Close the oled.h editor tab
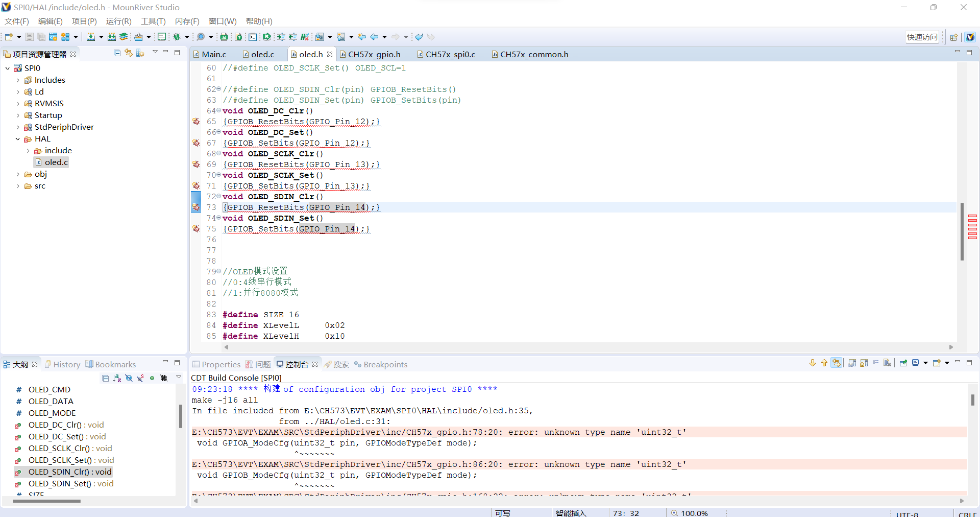Screen dimensions: 980x517 pos(330,54)
